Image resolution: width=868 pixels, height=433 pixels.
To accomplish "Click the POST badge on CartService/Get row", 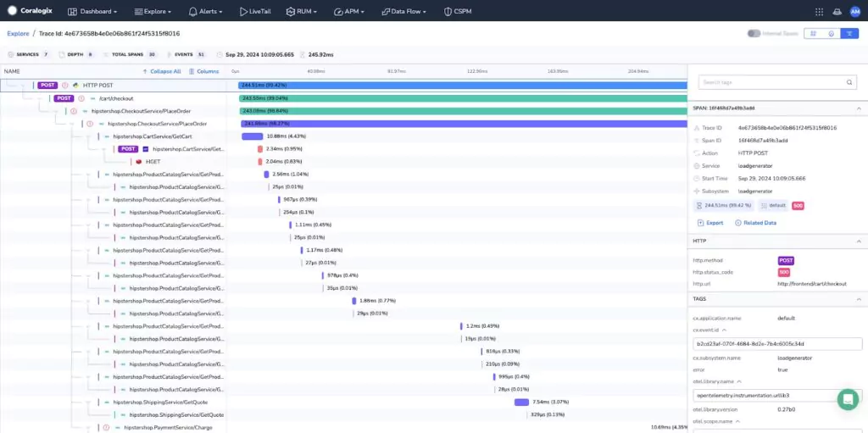I will (129, 149).
